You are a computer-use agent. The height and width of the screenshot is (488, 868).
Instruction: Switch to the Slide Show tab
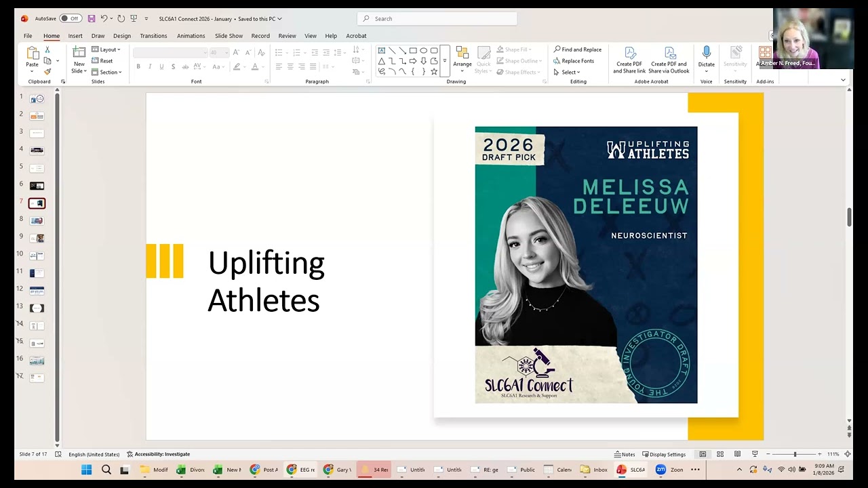tap(229, 36)
